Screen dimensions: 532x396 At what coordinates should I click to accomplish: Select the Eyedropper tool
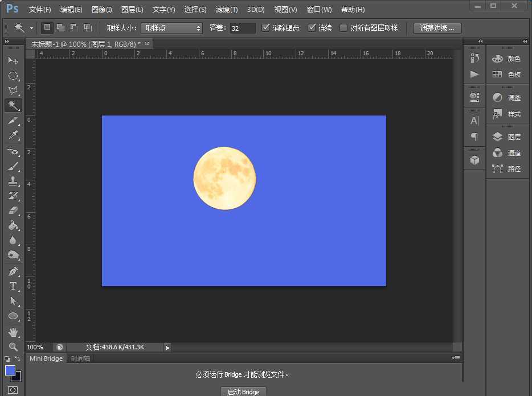[13, 135]
